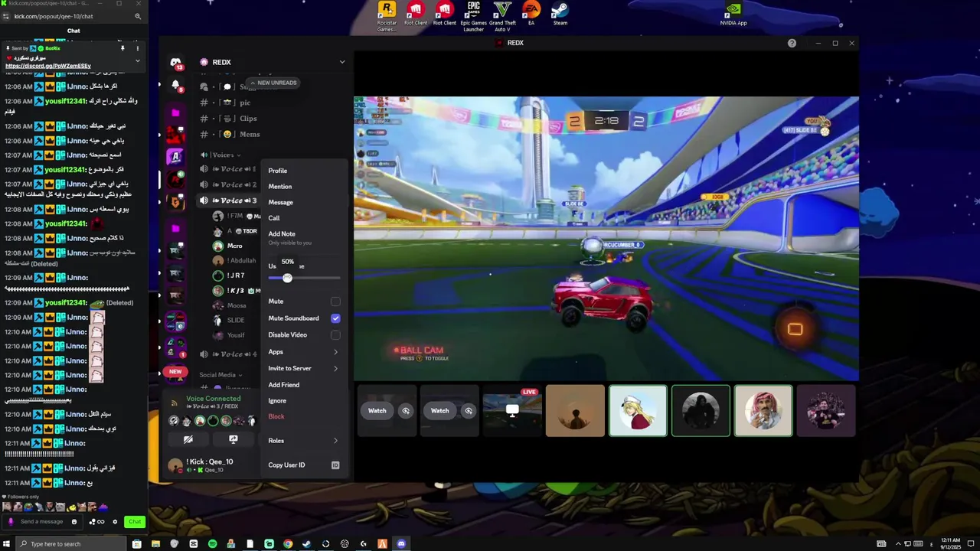This screenshot has height=551, width=980.
Task: Click the pop-out icon beside first Watch button
Action: click(406, 411)
